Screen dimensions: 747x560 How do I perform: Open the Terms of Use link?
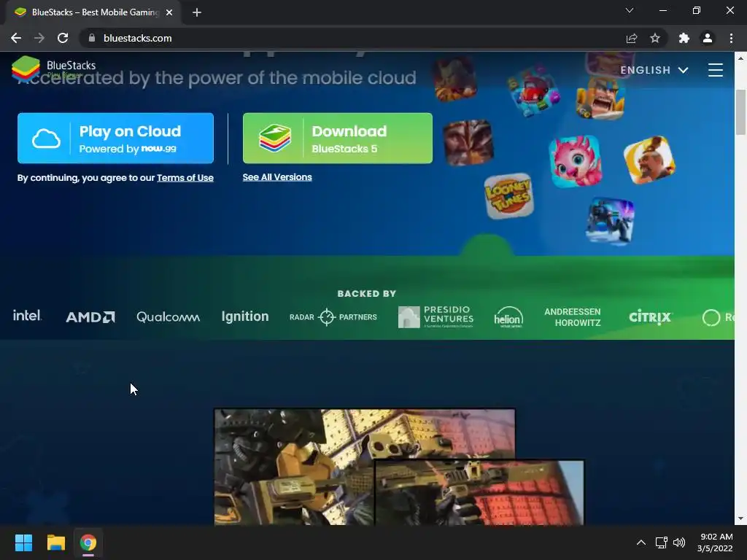tap(185, 178)
